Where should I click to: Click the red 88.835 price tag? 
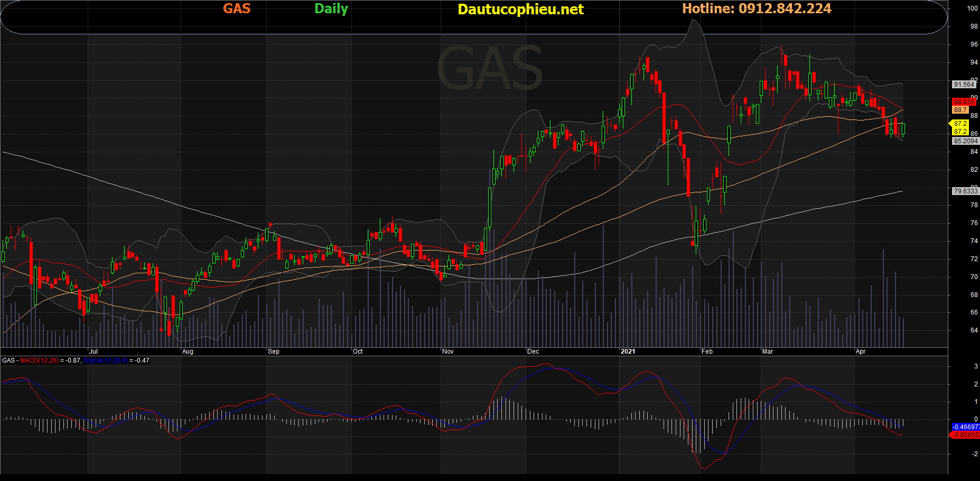click(964, 102)
